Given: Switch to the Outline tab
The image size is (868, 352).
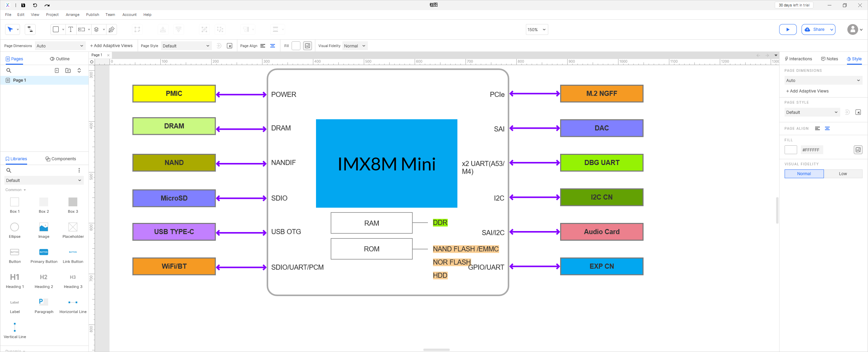Looking at the screenshot, I should coord(60,59).
